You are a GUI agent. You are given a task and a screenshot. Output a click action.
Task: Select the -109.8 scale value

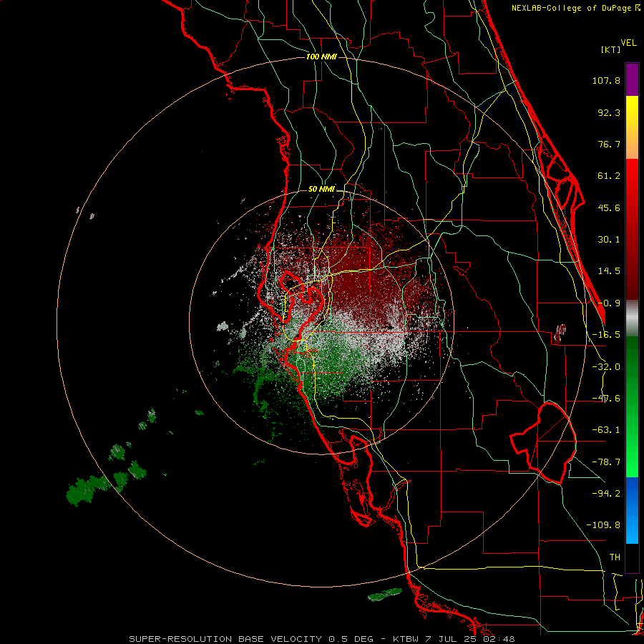tap(603, 525)
